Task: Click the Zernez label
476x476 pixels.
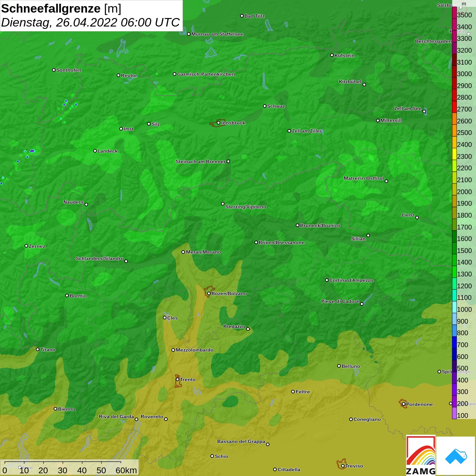Action: [x=37, y=246]
